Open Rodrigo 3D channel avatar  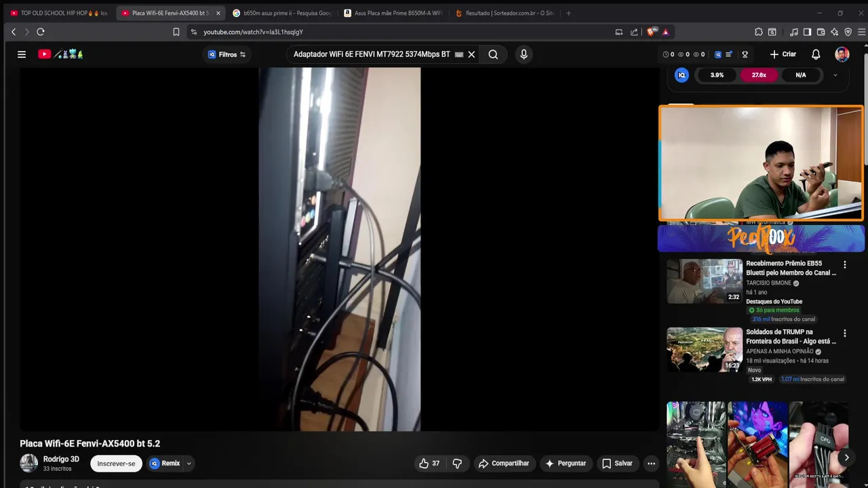tap(29, 463)
